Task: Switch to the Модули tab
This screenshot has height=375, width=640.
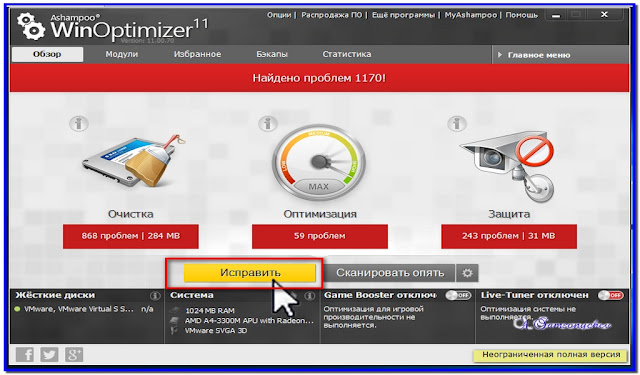Action: (x=122, y=54)
